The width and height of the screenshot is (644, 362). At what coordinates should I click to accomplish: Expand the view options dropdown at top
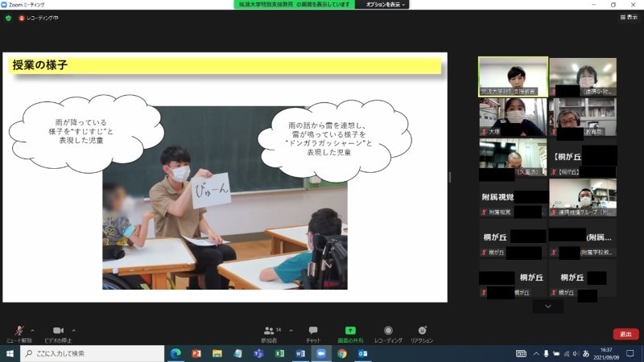386,5
